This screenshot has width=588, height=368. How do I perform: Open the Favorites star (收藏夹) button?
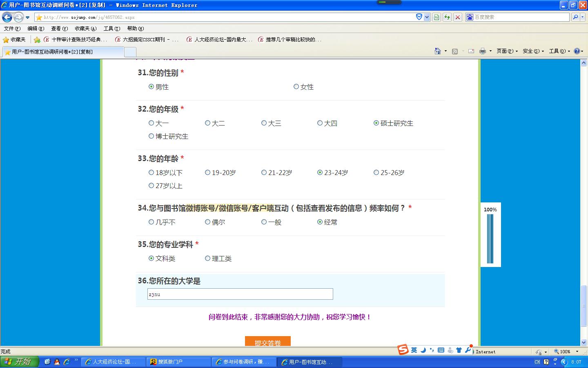[14, 40]
